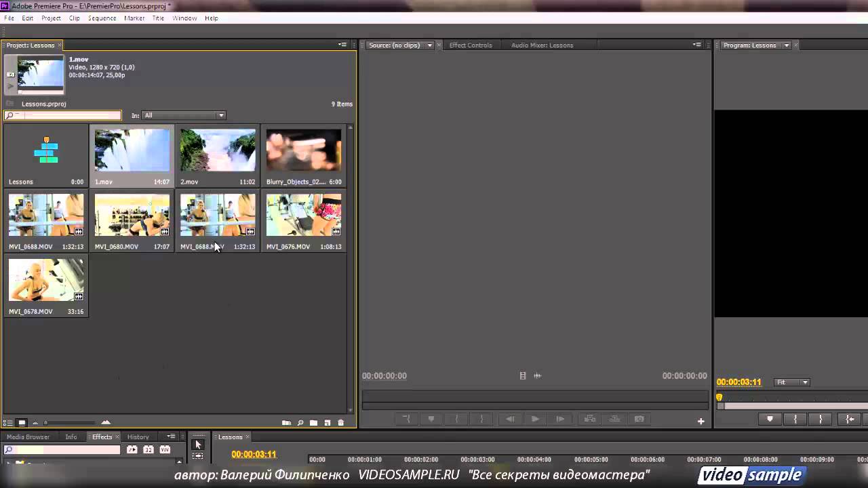Image resolution: width=868 pixels, height=488 pixels.
Task: Click Source monitor Go to In point button
Action: 406,419
